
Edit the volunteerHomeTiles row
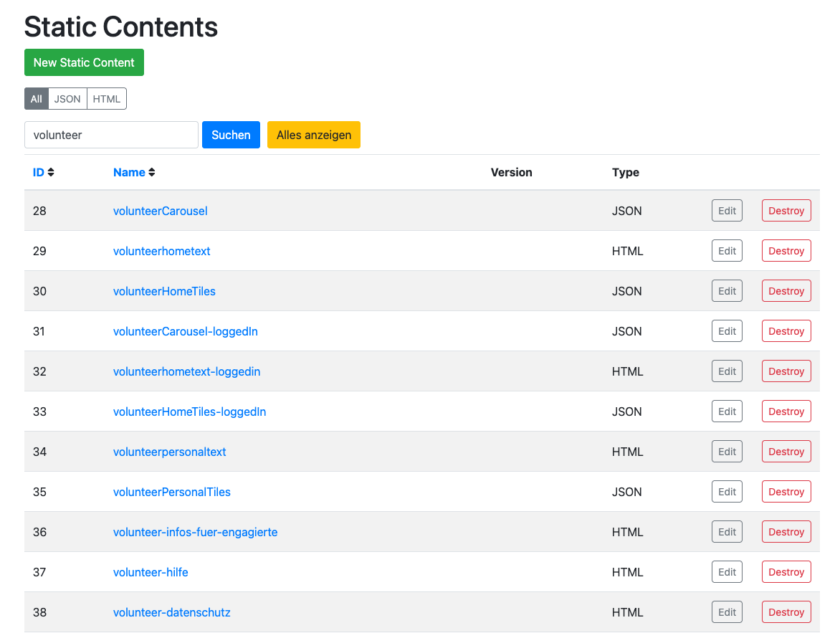727,291
